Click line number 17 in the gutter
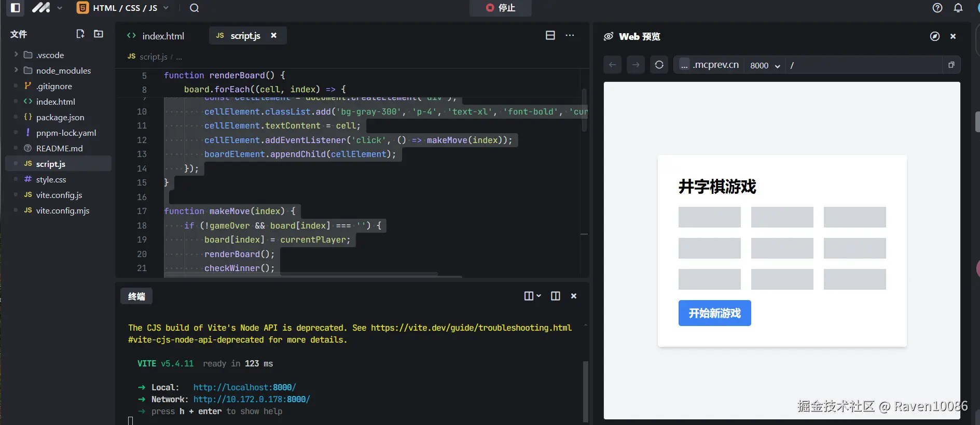 tap(142, 211)
